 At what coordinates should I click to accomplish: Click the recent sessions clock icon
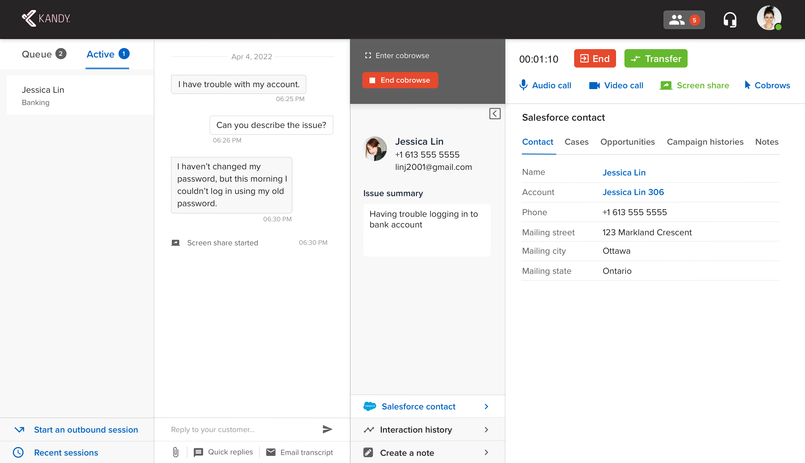click(x=18, y=452)
